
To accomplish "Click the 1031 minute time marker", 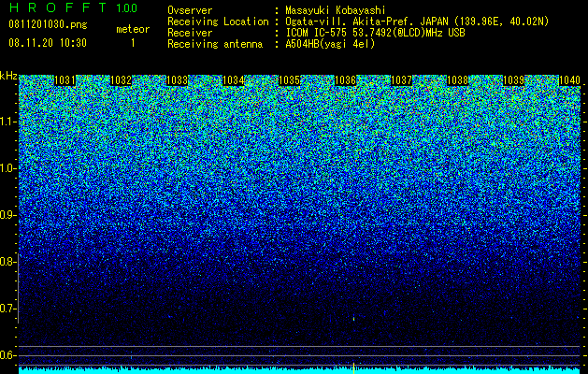I will coord(65,80).
